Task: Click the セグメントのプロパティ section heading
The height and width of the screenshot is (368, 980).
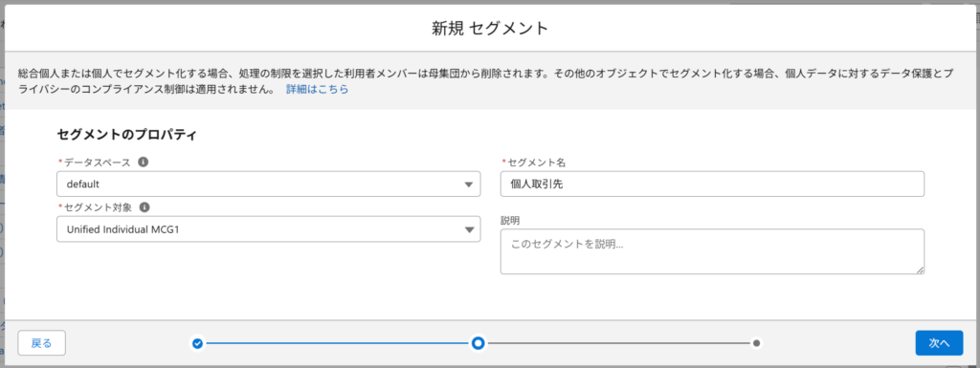Action: click(x=127, y=134)
